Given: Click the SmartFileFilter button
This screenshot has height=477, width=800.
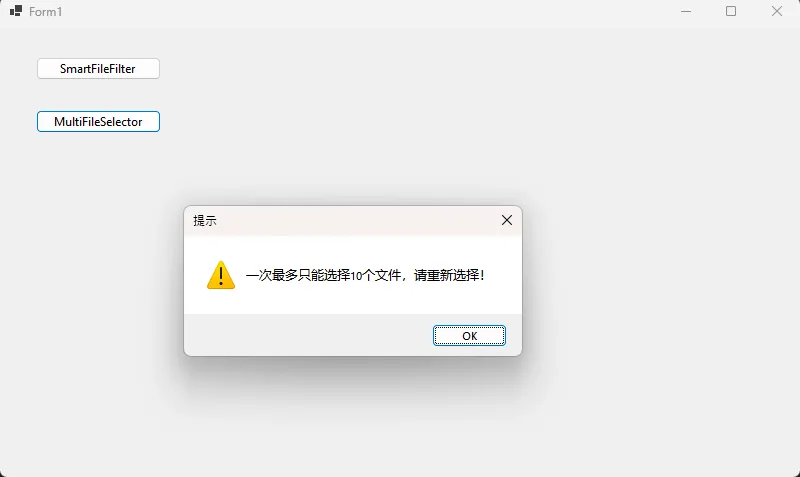Looking at the screenshot, I should point(98,68).
